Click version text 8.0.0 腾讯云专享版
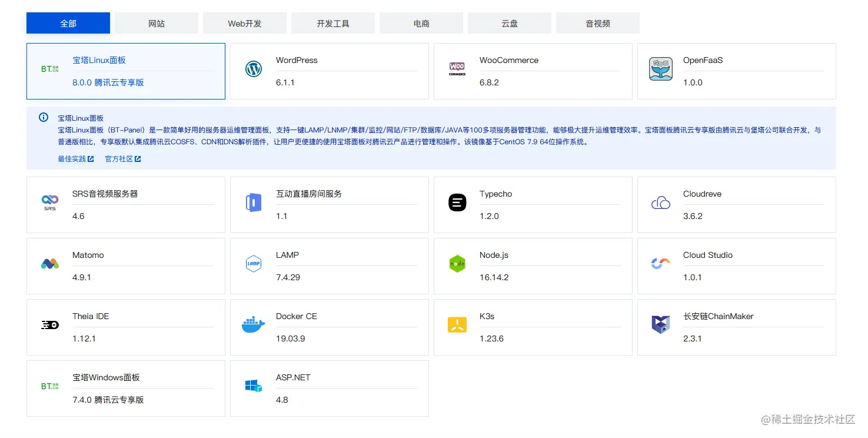The image size is (868, 438). (108, 82)
